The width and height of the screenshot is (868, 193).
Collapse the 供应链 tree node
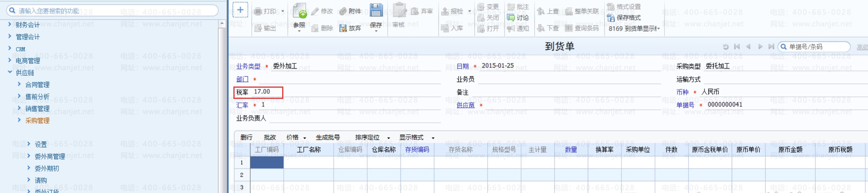click(x=10, y=73)
